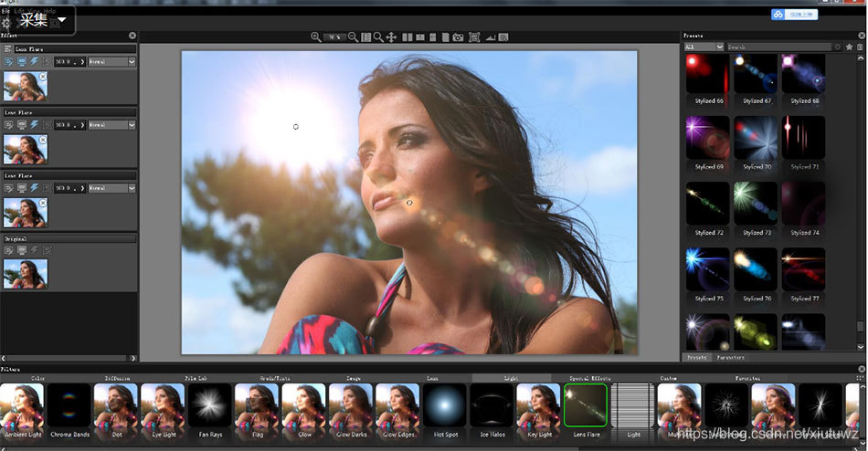The image size is (868, 451).
Task: Click the fit-to-window frame icon
Action: pyautogui.click(x=474, y=37)
